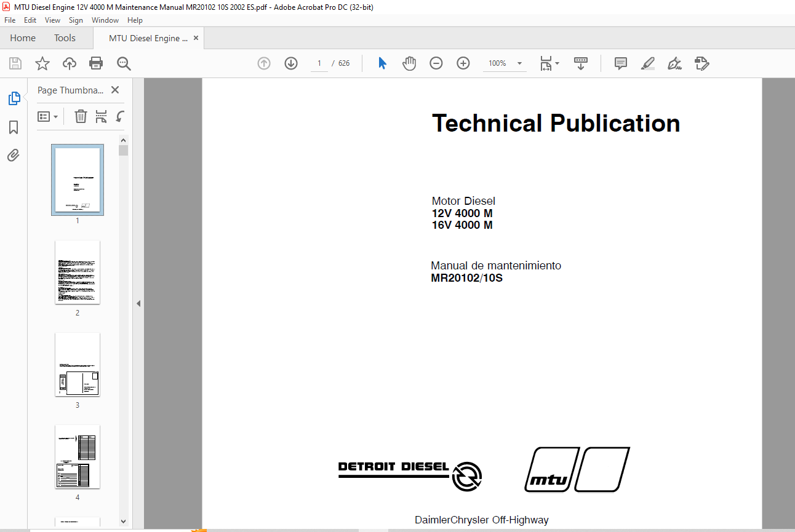The height and width of the screenshot is (532, 795).
Task: Open the Sign document pen tool
Action: pyautogui.click(x=674, y=63)
